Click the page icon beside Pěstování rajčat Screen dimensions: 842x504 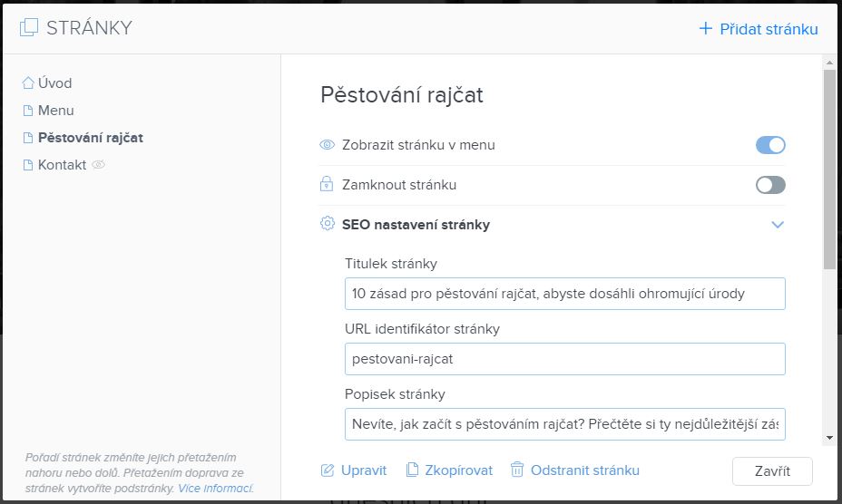click(x=28, y=138)
